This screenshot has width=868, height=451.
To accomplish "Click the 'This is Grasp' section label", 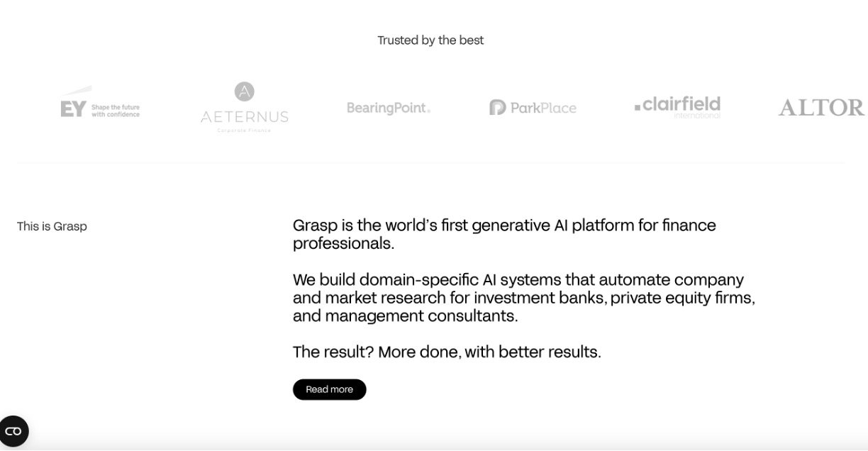I will (x=52, y=226).
